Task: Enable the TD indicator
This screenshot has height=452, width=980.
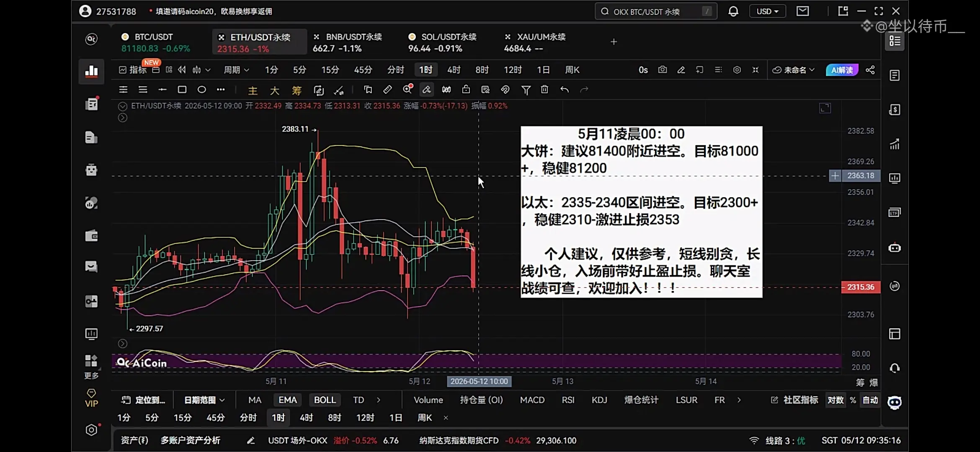Action: (358, 400)
